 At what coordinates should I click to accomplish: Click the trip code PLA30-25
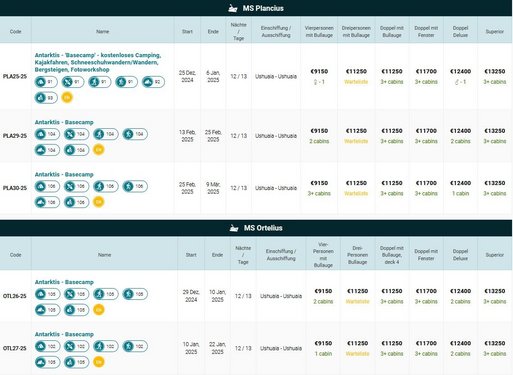click(x=15, y=188)
